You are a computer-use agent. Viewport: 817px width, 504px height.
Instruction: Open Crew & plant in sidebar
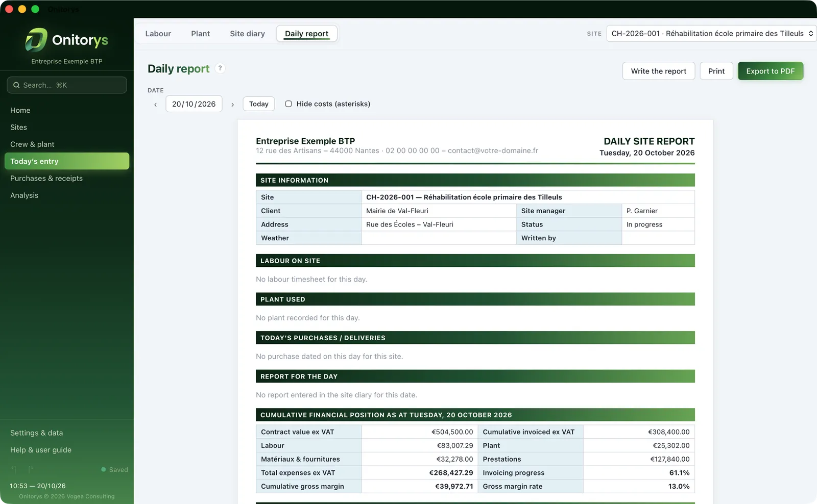(67, 144)
